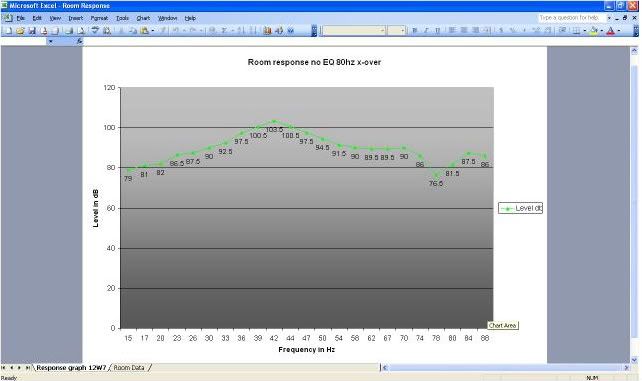Click the Insert Function fx icon

(x=79, y=41)
